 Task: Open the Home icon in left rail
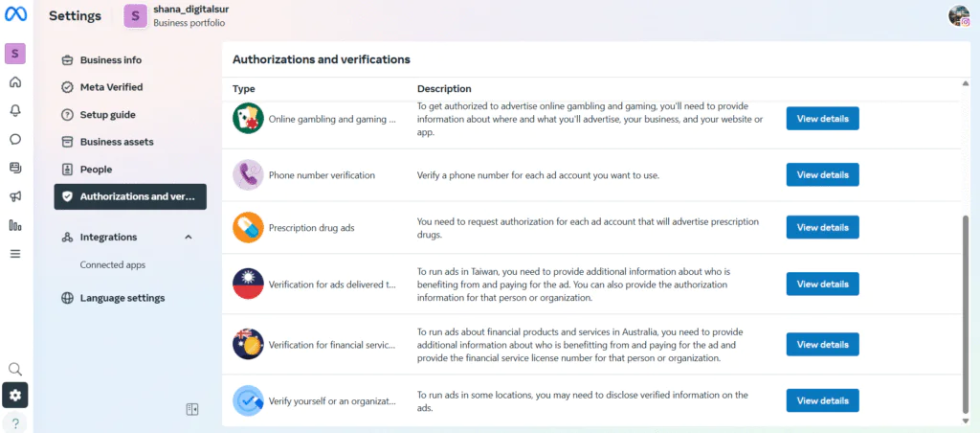(x=15, y=82)
